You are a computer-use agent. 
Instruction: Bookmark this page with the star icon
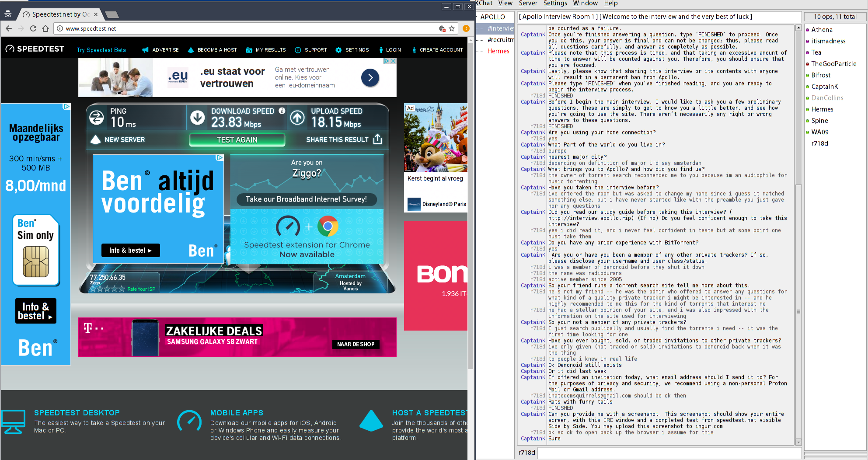(x=452, y=28)
